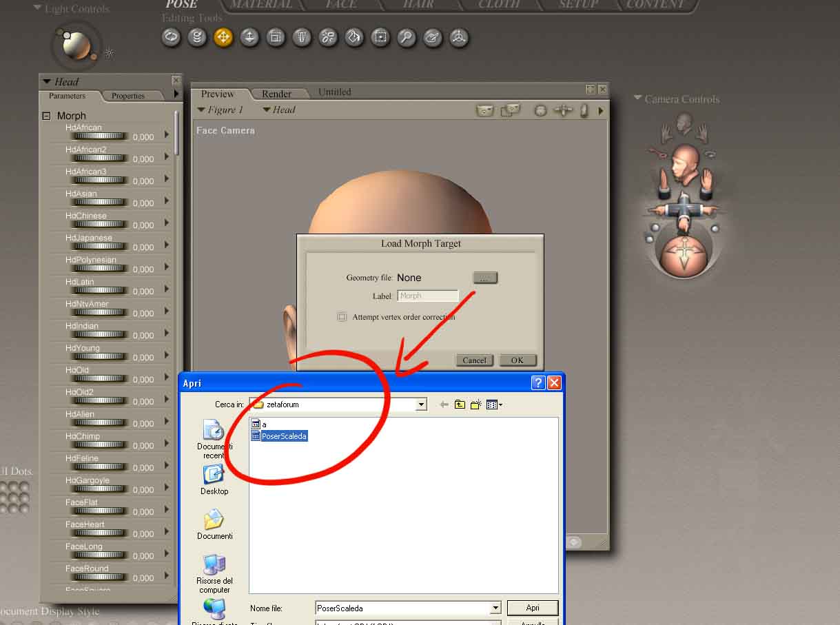Screen dimensions: 840x625
Task: Click the highlighted Translate/Pull tool
Action: [223, 37]
